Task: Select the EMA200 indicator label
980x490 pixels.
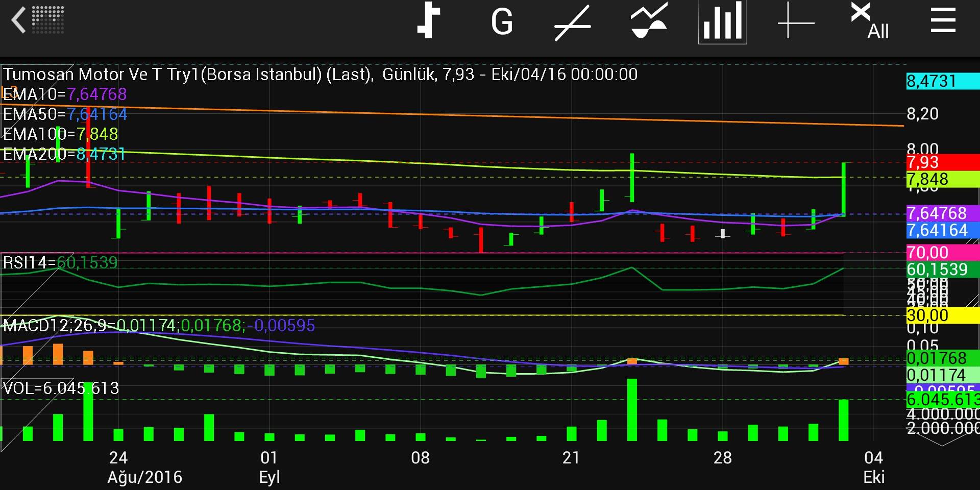Action: pyautogui.click(x=64, y=154)
